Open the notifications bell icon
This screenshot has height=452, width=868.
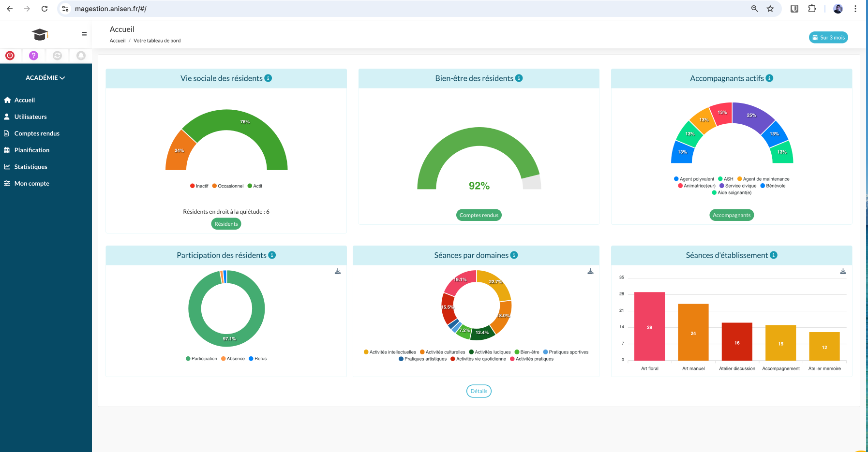[81, 56]
